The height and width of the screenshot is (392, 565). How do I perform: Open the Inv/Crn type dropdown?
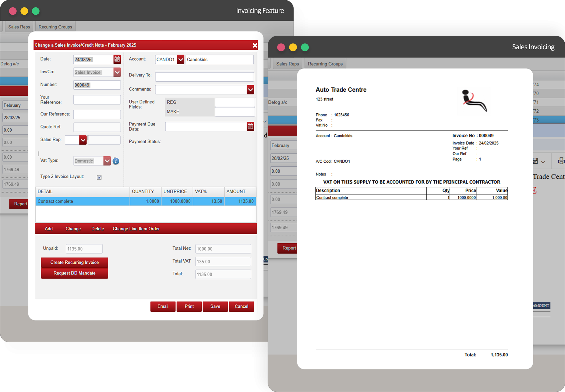point(117,72)
